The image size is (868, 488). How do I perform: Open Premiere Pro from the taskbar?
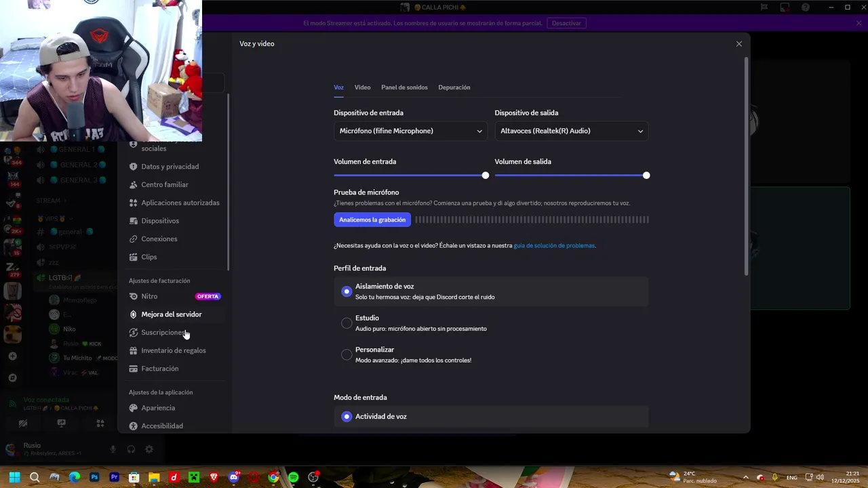tap(114, 477)
